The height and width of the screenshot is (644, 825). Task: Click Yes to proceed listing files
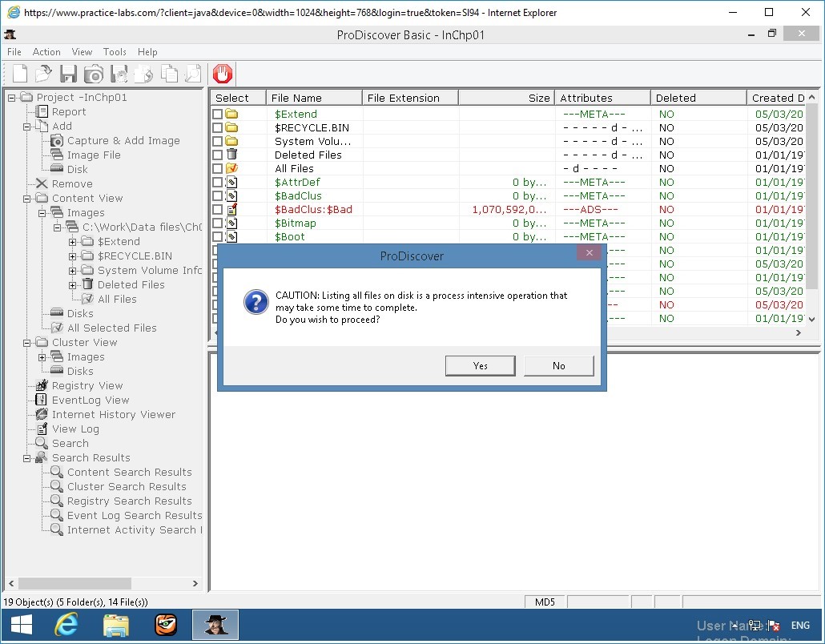tap(480, 366)
